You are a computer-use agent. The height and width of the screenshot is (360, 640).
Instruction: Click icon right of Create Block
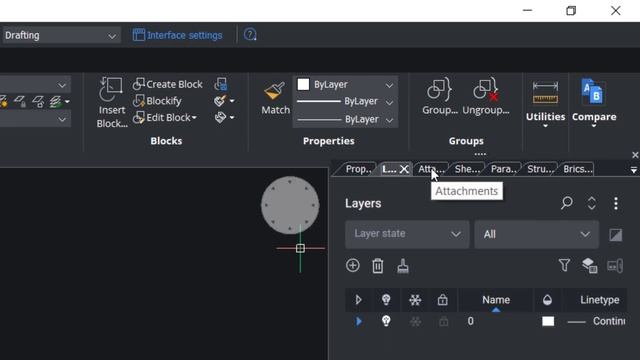point(221,84)
